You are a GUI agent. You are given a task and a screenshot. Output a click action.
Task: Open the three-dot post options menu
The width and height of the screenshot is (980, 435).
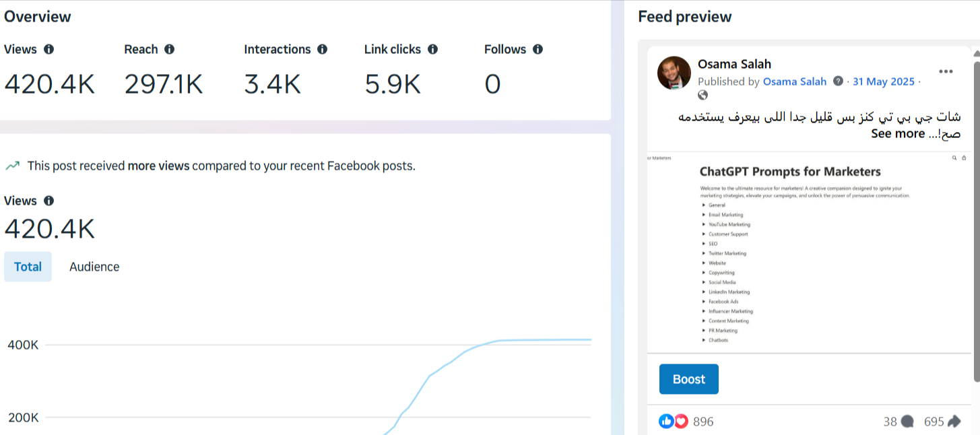pyautogui.click(x=946, y=71)
